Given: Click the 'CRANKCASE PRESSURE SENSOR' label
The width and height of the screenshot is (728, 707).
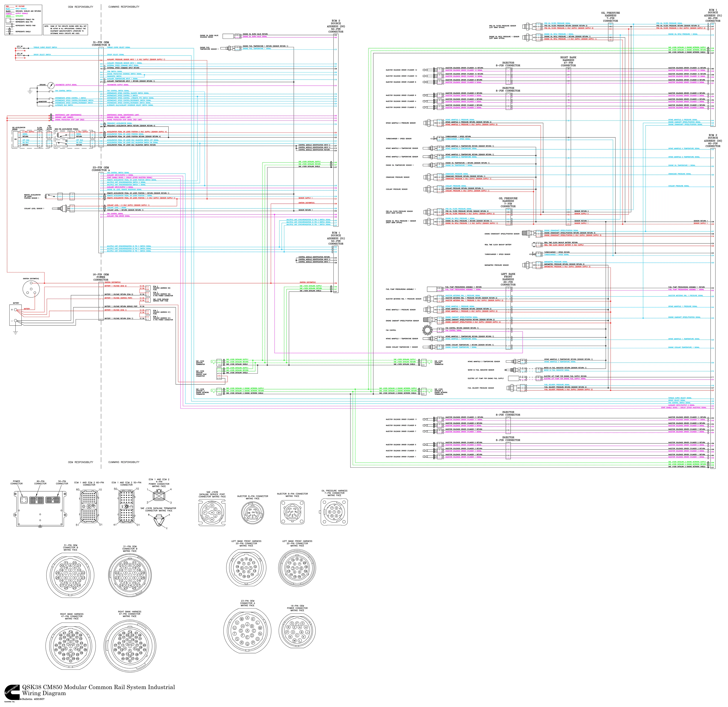Looking at the screenshot, I should pos(397,177).
